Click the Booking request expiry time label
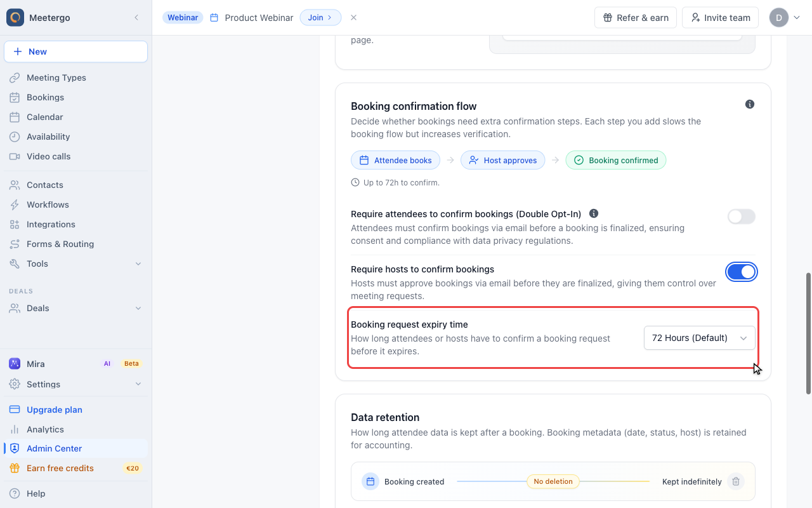 pyautogui.click(x=409, y=324)
